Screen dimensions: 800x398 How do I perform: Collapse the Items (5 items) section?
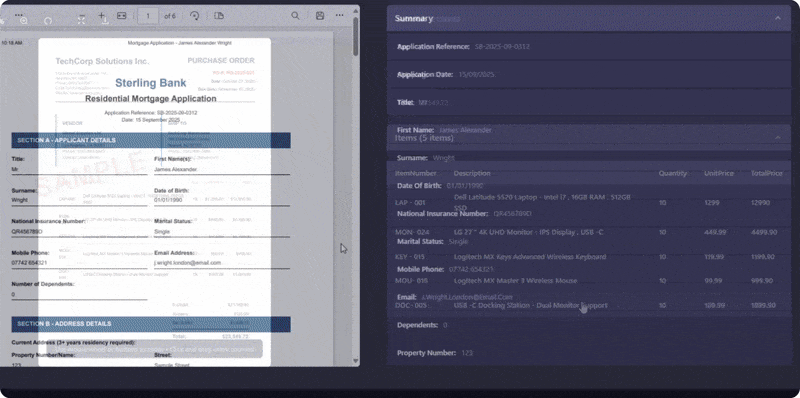(x=778, y=138)
